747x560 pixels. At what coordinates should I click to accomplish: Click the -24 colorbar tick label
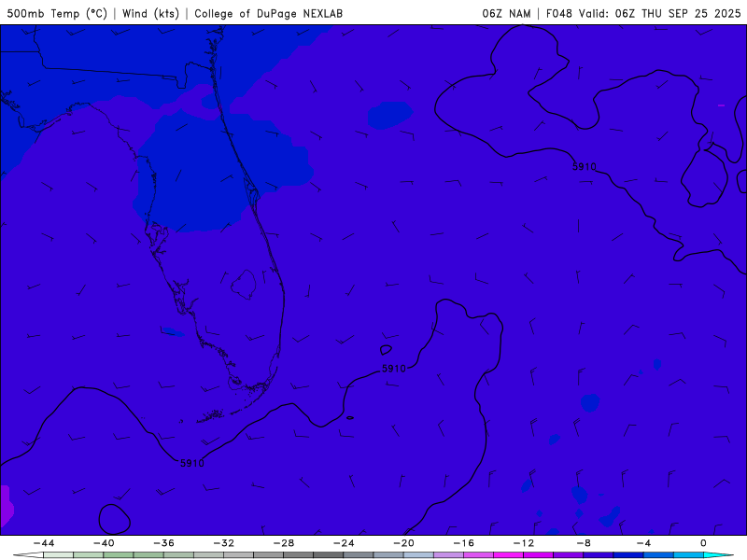tap(344, 543)
